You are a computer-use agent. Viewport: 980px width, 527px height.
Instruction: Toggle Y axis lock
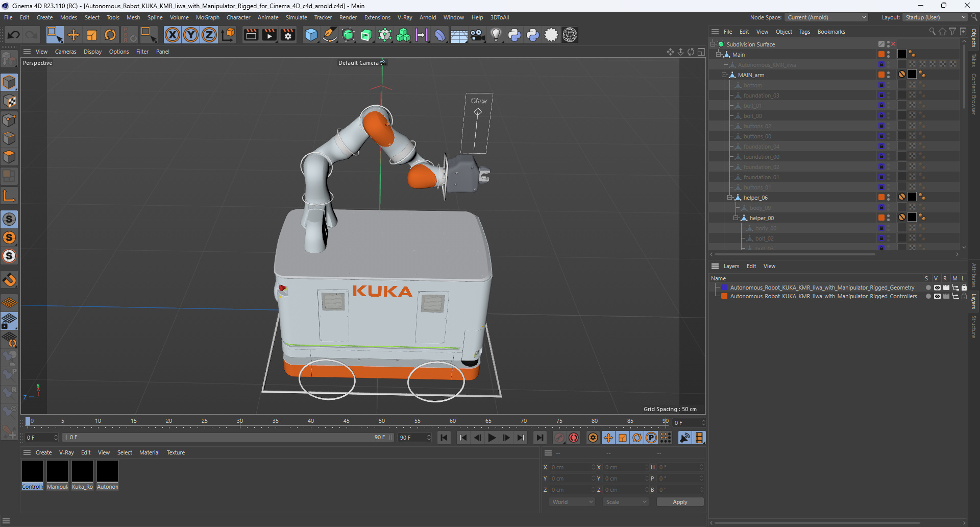click(191, 35)
